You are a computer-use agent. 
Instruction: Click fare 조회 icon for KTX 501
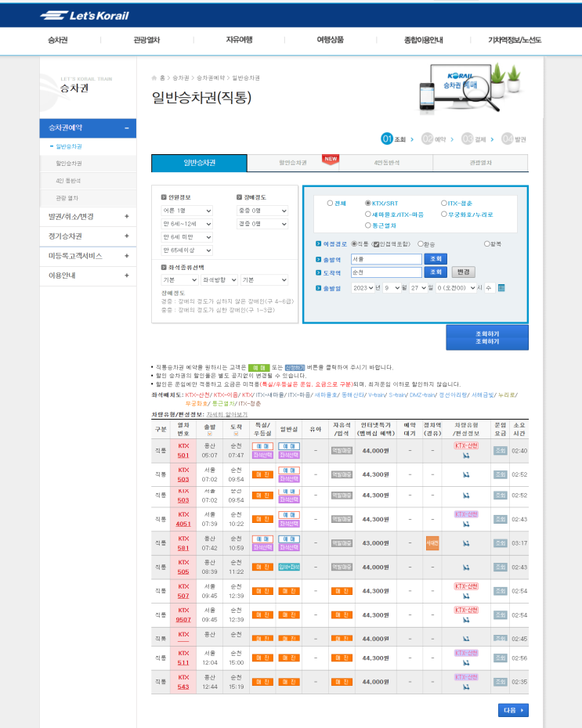pos(501,451)
